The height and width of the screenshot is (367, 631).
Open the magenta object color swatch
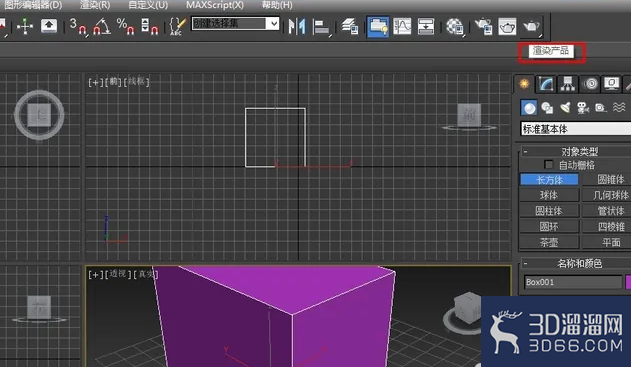(628, 282)
